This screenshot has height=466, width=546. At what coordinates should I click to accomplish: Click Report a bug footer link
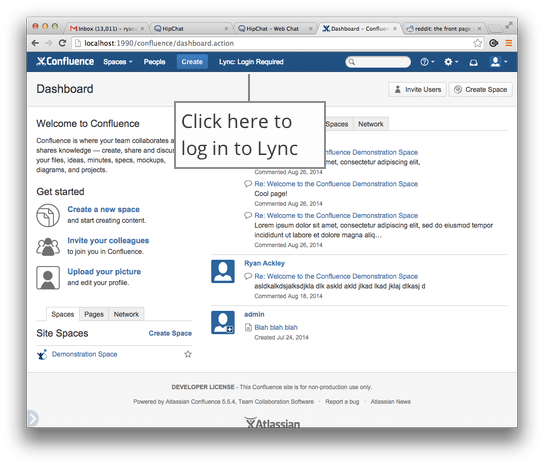(342, 402)
